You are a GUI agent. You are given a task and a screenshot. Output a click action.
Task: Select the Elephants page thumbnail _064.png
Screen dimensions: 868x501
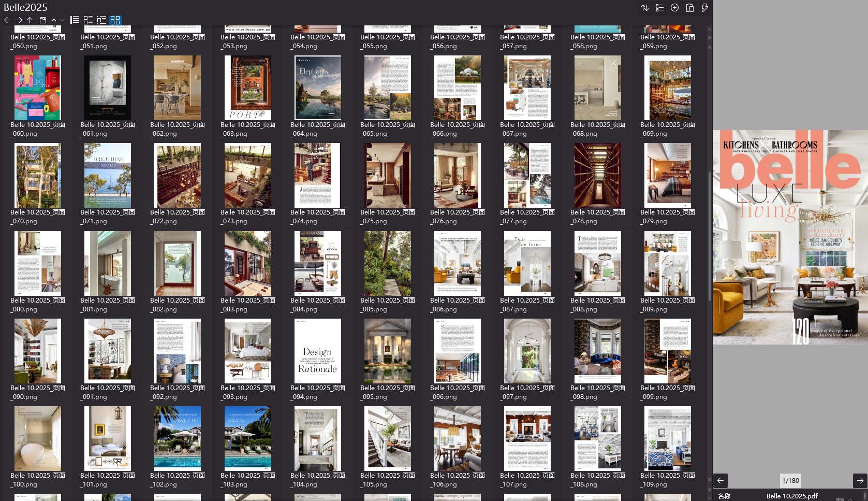pyautogui.click(x=318, y=88)
